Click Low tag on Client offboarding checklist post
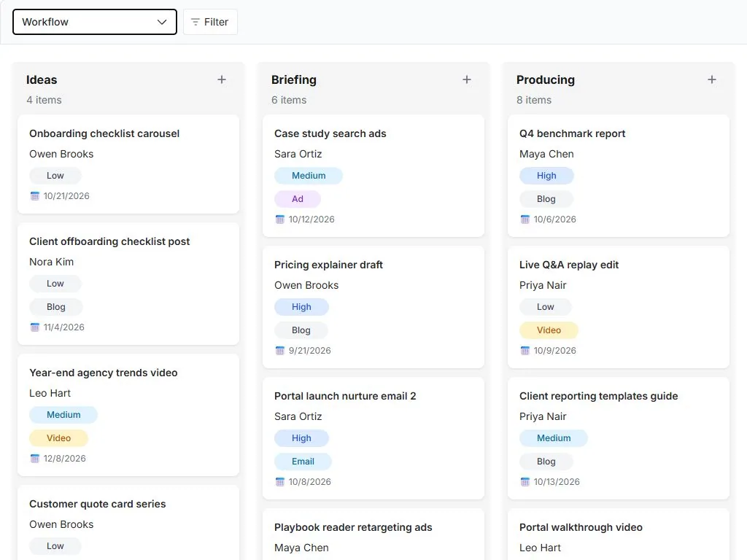Viewport: 747px width, 560px height. coord(55,284)
